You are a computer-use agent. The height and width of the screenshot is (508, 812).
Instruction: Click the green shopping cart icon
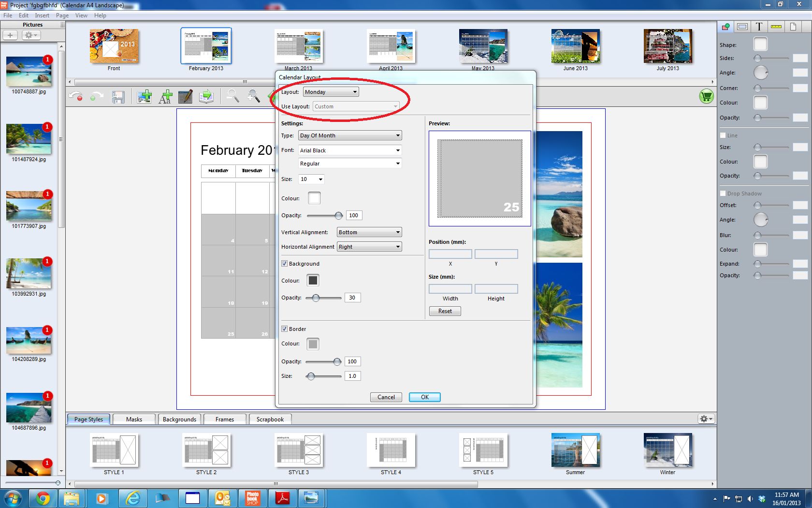click(x=706, y=96)
